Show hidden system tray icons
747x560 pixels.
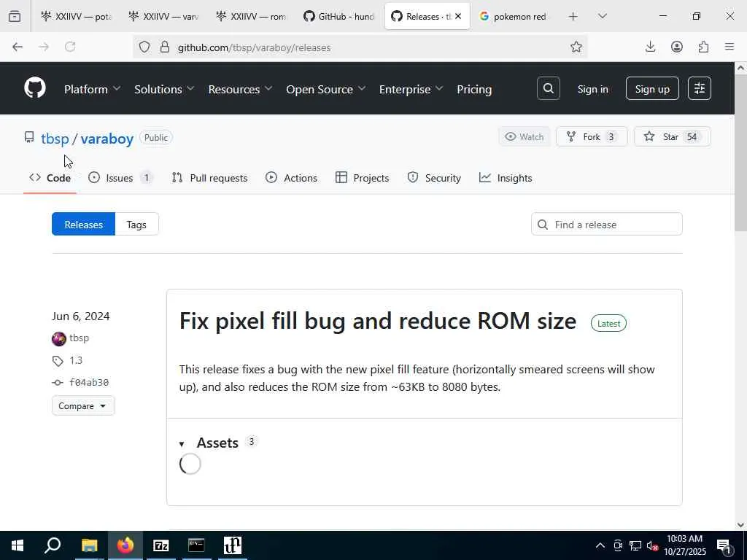click(x=600, y=545)
